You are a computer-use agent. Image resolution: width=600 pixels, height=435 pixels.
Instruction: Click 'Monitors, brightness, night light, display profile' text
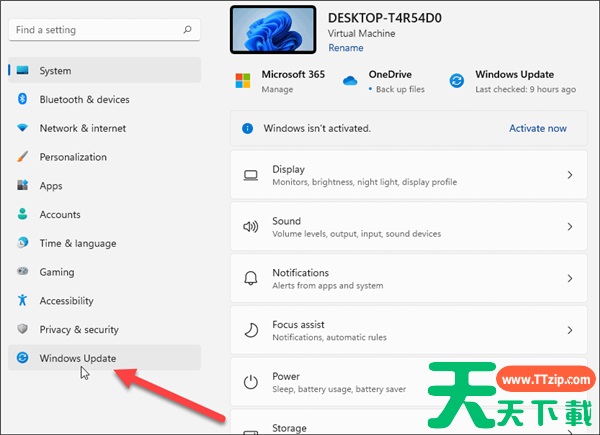[x=365, y=182]
